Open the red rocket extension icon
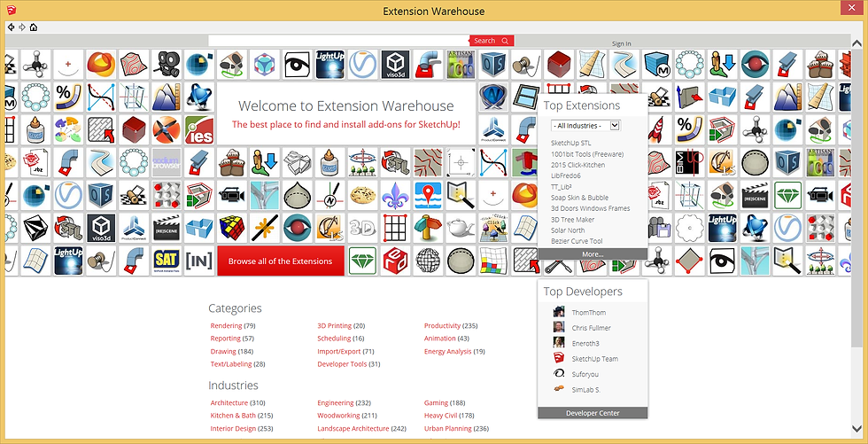The width and height of the screenshot is (868, 444). click(656, 130)
